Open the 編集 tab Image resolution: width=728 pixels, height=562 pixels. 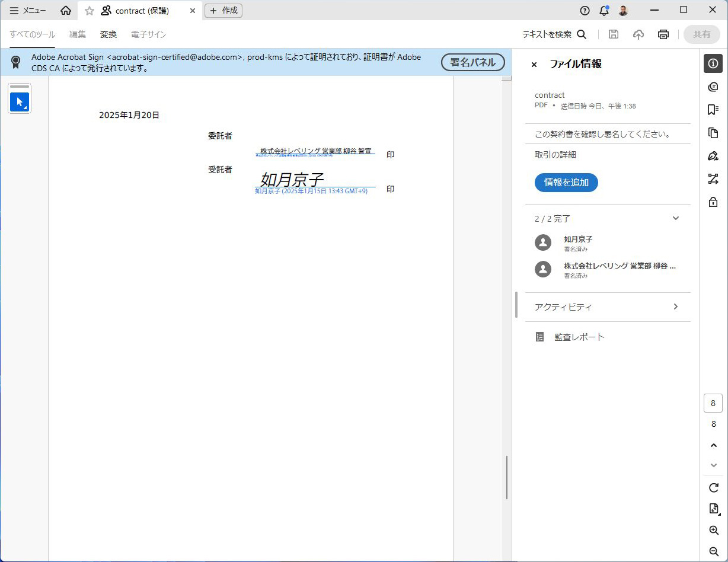78,34
